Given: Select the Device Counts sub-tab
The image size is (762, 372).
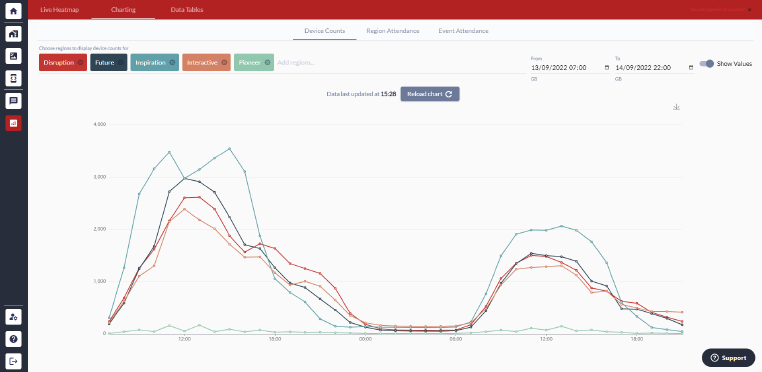Looking at the screenshot, I should tap(325, 31).
